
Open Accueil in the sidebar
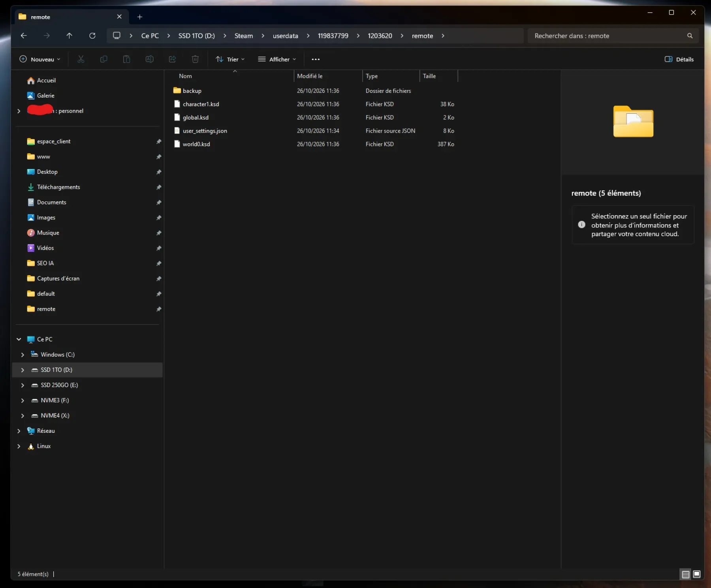coord(46,80)
